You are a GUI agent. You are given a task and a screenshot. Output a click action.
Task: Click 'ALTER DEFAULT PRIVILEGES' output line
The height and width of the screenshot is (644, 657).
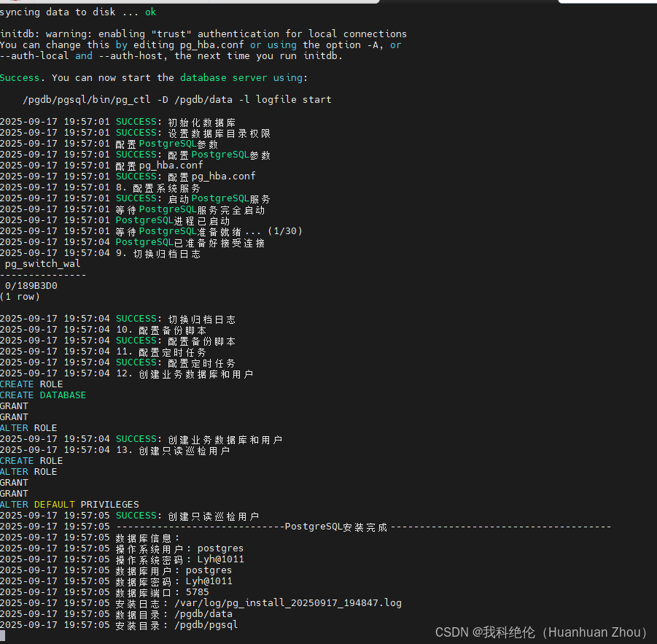pos(69,505)
